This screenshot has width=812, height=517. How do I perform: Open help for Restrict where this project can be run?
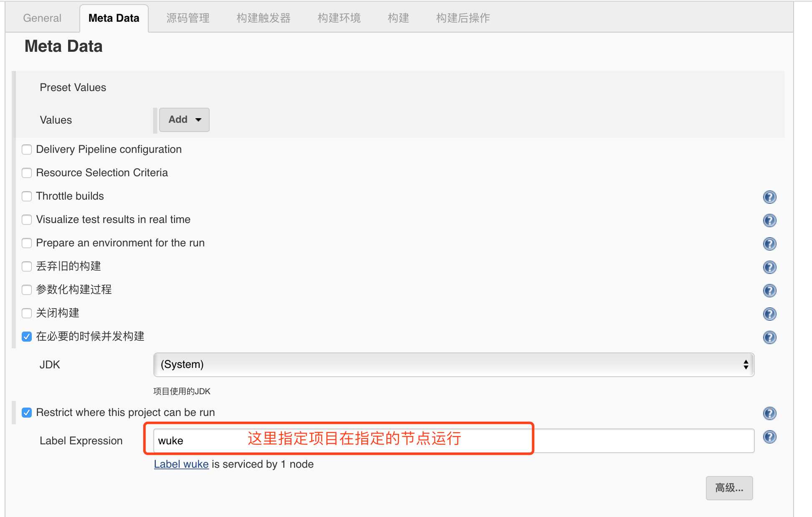769,413
